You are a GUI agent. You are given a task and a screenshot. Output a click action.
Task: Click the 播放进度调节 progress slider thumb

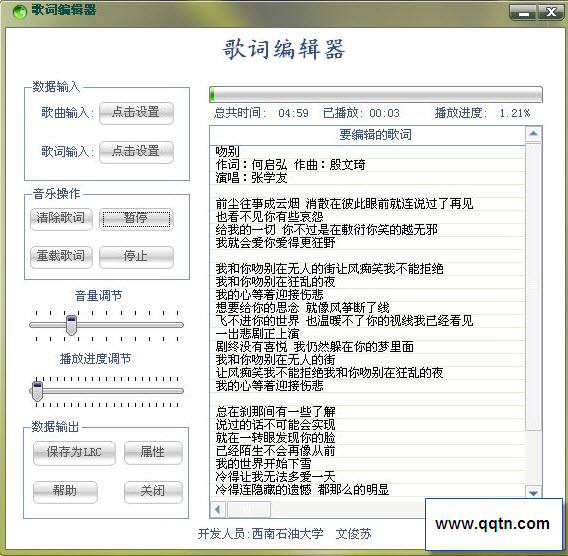click(37, 391)
